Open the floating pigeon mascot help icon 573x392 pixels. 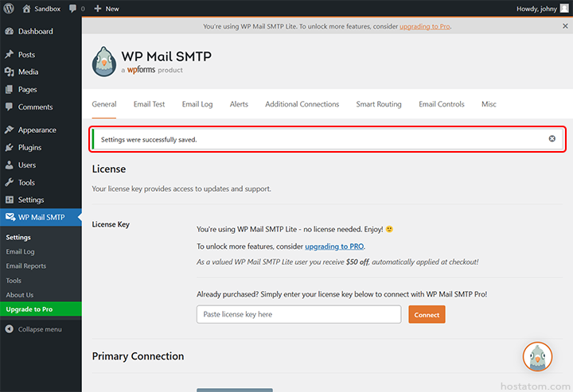coord(537,357)
